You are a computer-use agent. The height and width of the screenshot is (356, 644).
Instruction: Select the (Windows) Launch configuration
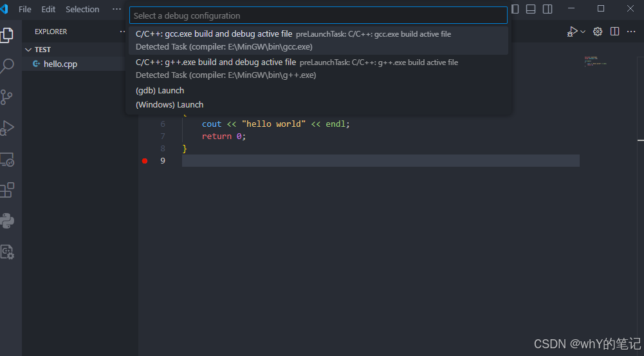coord(318,104)
